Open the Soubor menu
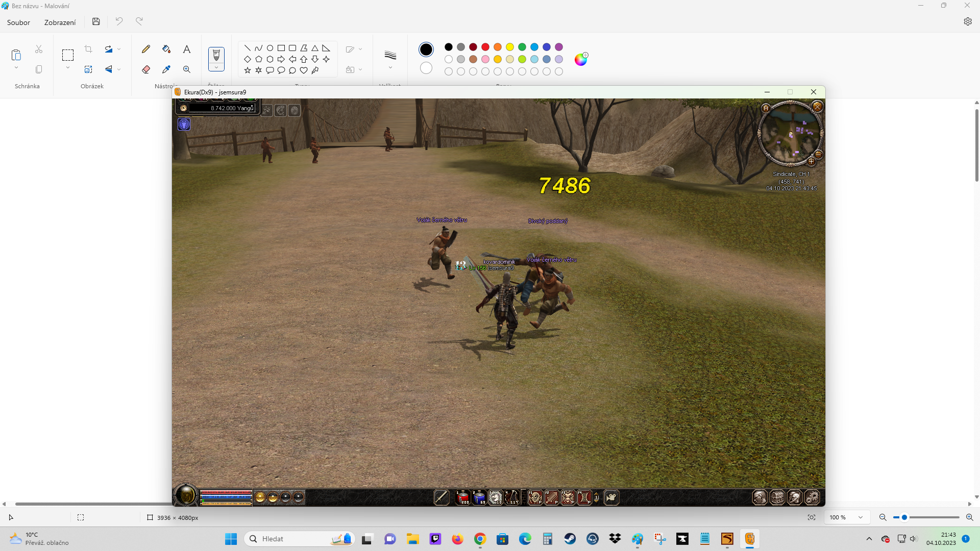This screenshot has height=551, width=980. (x=18, y=22)
